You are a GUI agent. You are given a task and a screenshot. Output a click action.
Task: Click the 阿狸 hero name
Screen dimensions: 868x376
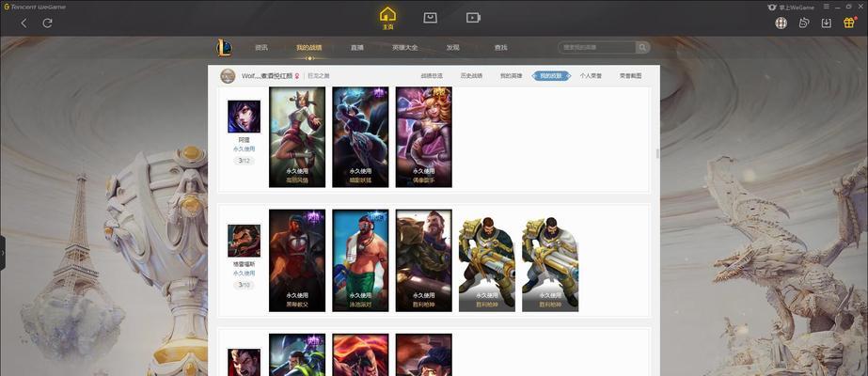245,140
